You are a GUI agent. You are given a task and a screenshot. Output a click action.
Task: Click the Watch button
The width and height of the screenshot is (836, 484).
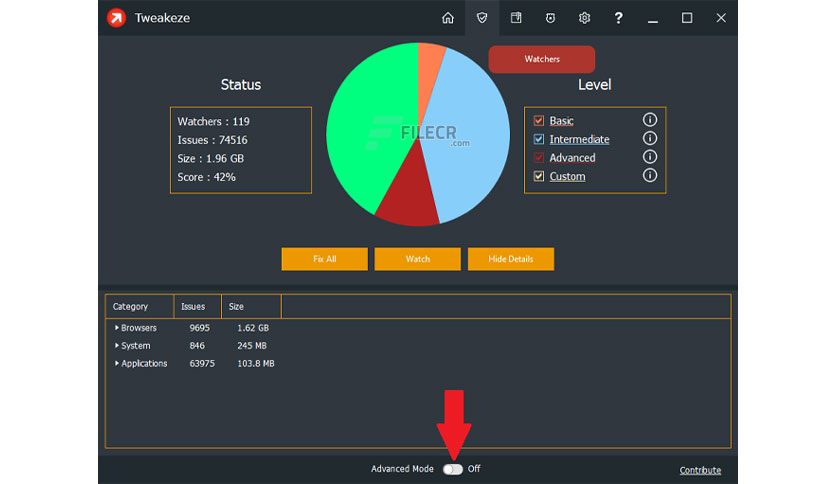coord(417,259)
